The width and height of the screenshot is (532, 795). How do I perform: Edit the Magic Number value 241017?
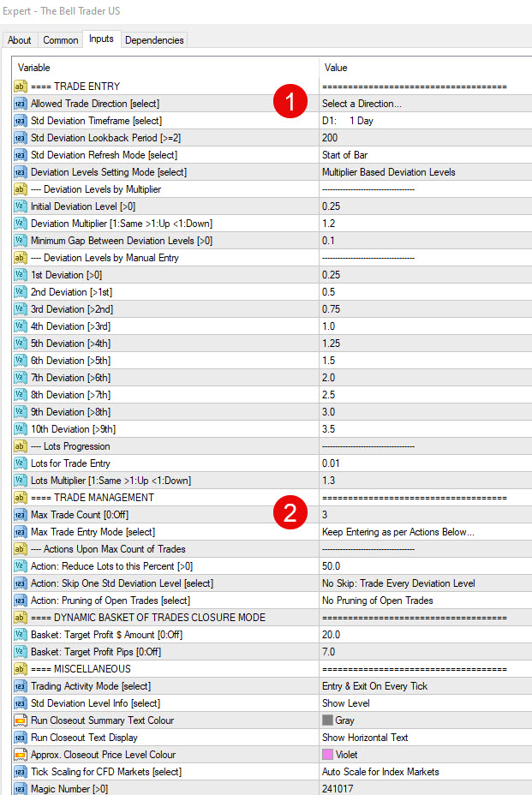tap(426, 789)
